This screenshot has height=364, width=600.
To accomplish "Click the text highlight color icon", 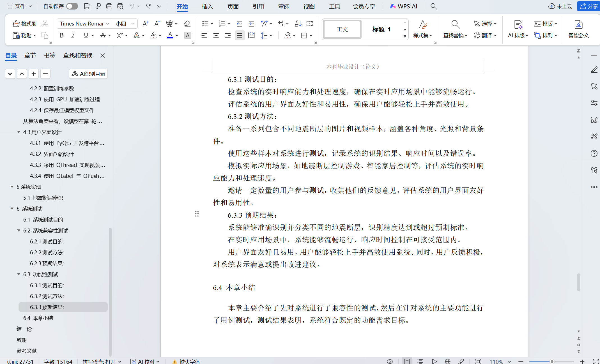I will pyautogui.click(x=153, y=35).
